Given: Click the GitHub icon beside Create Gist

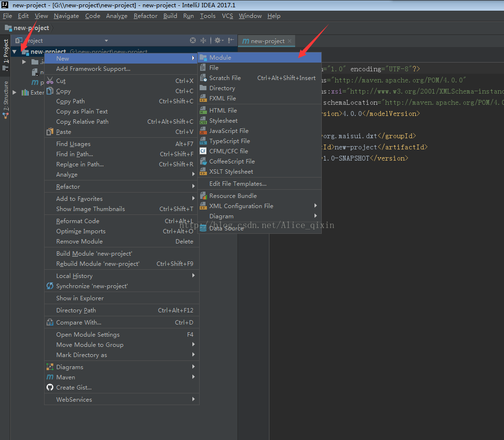Looking at the screenshot, I should pyautogui.click(x=50, y=387).
